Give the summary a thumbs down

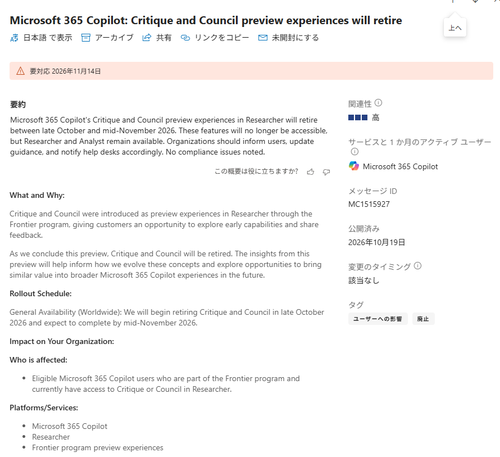pyautogui.click(x=326, y=172)
